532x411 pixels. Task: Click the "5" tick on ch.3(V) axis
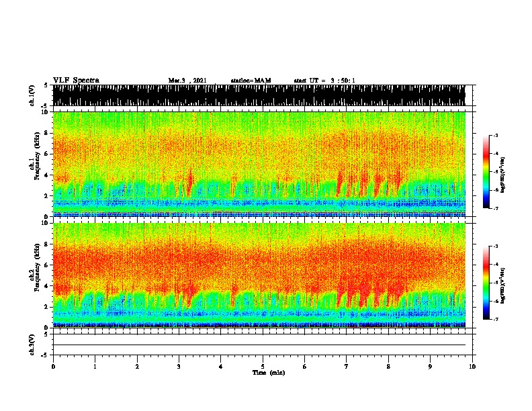(46, 334)
